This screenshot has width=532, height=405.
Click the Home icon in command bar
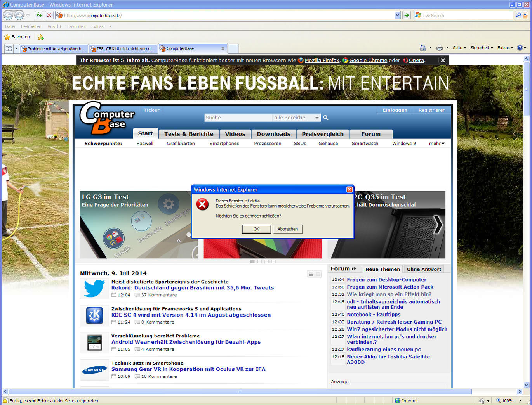point(423,48)
